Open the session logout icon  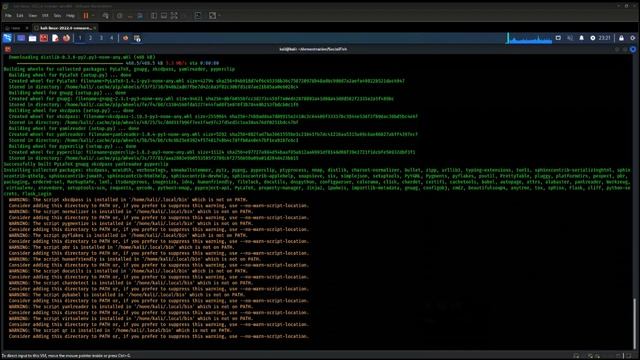633,38
